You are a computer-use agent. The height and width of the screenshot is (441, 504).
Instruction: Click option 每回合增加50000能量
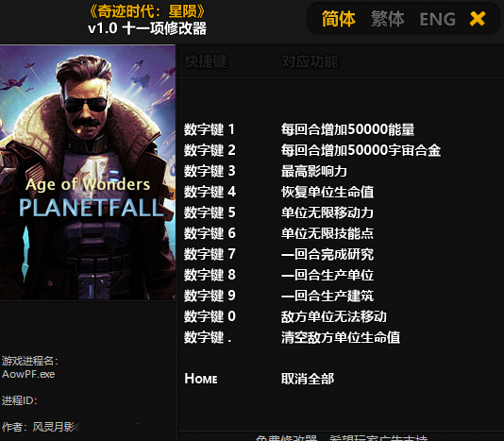point(347,129)
